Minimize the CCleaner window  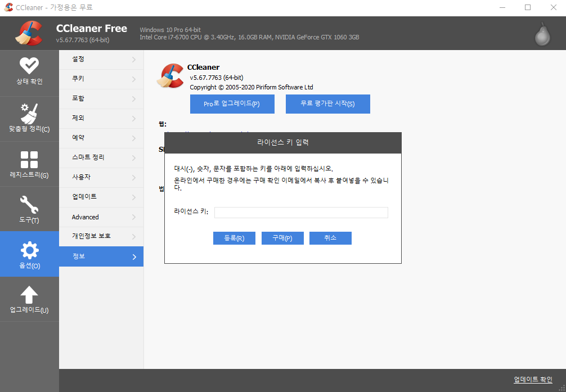(x=502, y=7)
